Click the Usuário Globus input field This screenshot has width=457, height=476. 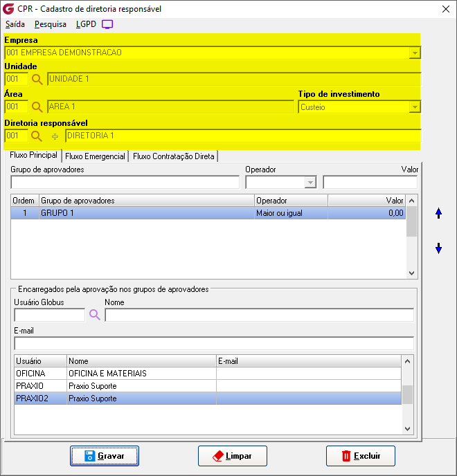click(50, 315)
